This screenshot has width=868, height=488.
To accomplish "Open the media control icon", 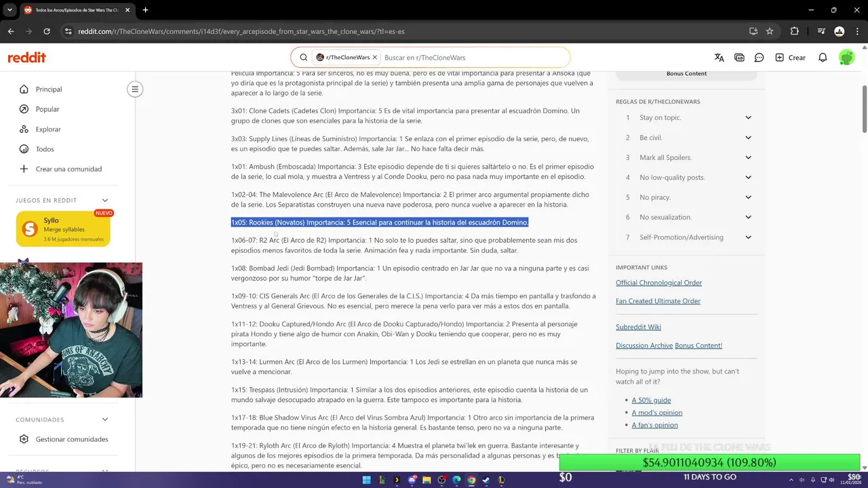I will coord(821,31).
